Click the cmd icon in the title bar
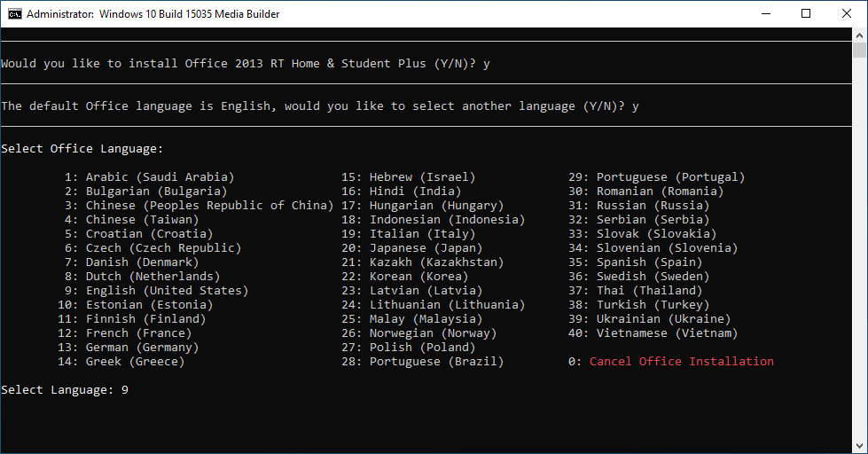 (x=14, y=13)
